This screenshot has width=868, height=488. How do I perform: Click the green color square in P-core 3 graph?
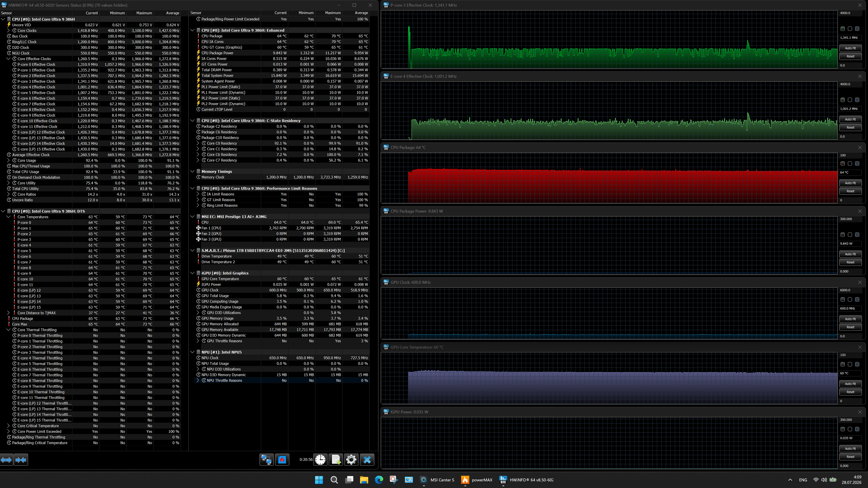click(842, 29)
